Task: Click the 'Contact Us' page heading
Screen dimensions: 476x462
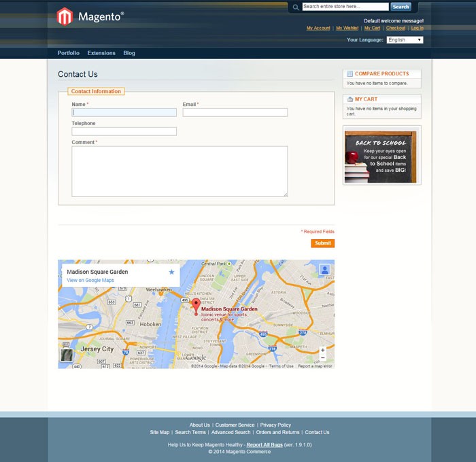Action: point(78,74)
